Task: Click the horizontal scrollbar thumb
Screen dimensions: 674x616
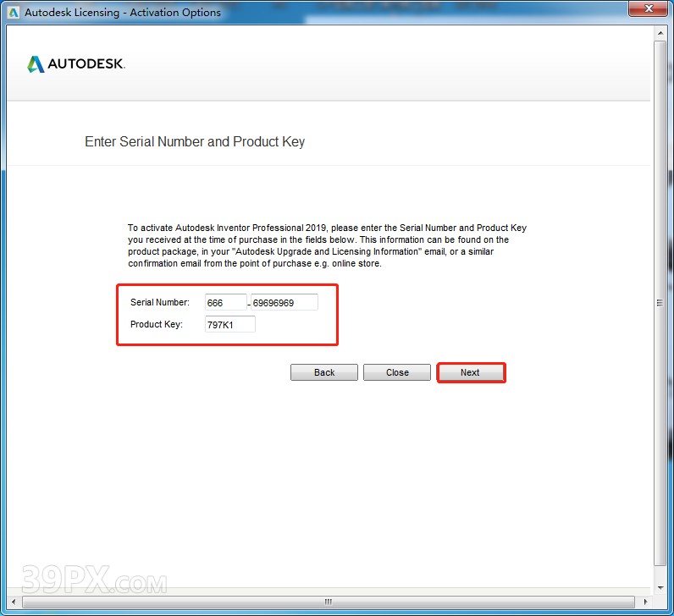Action: click(329, 602)
